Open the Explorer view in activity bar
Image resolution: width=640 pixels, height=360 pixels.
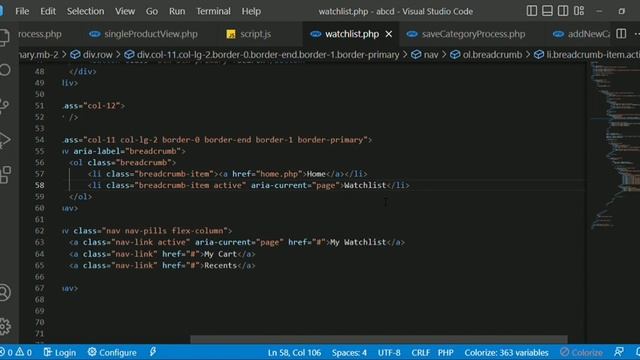click(x=4, y=37)
